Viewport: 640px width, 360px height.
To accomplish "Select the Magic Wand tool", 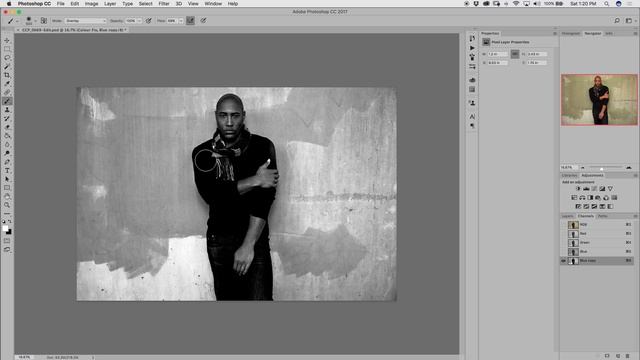I will coord(7,66).
